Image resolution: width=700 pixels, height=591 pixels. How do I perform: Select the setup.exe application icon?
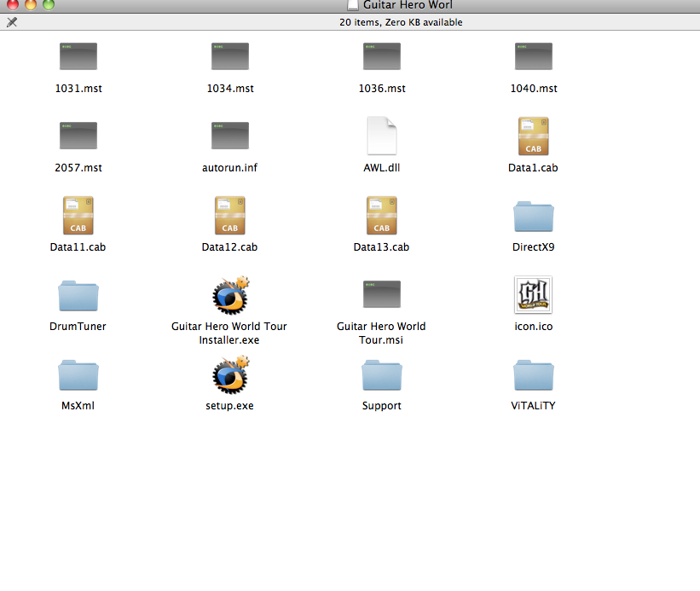(230, 374)
